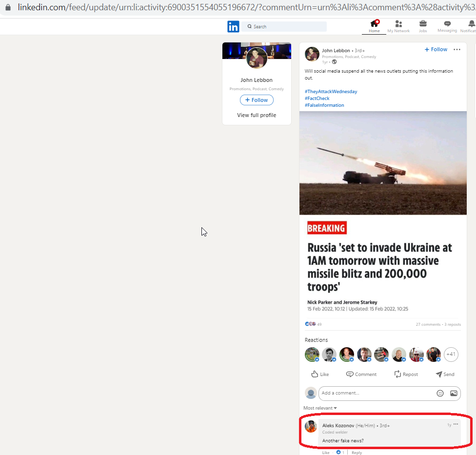Click the fifth reactor avatar in Reactions
Screen dimensions: 476x455
tap(381, 354)
